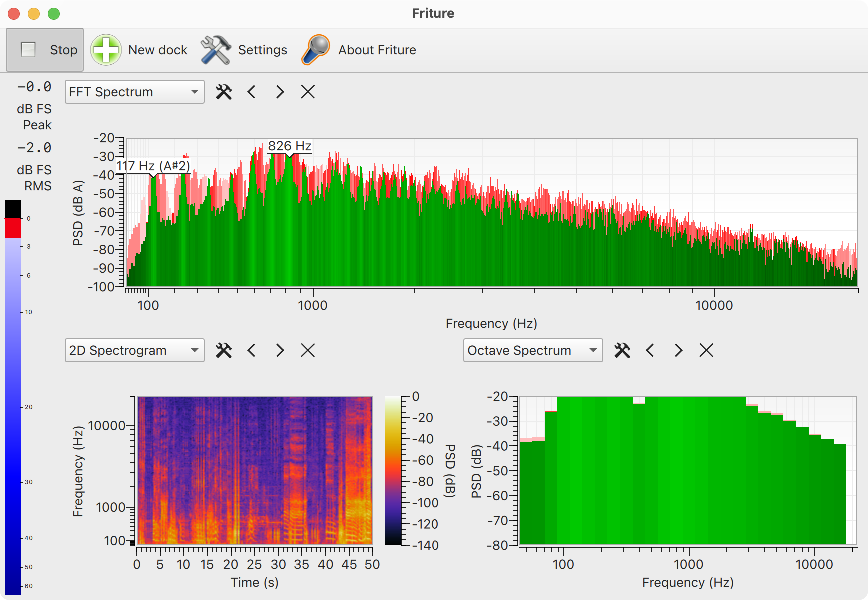
Task: Click the green plus New dock icon
Action: (x=106, y=50)
